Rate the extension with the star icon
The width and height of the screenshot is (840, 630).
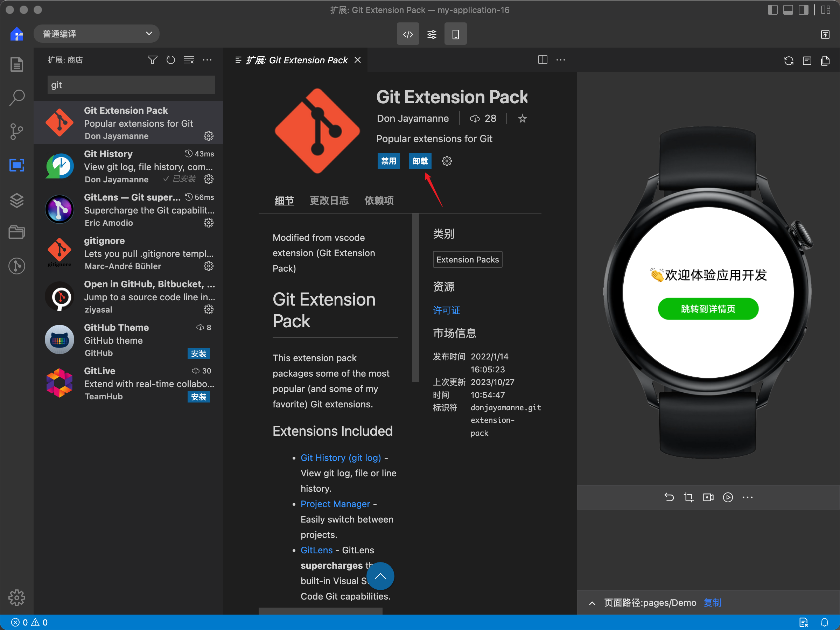tap(522, 119)
